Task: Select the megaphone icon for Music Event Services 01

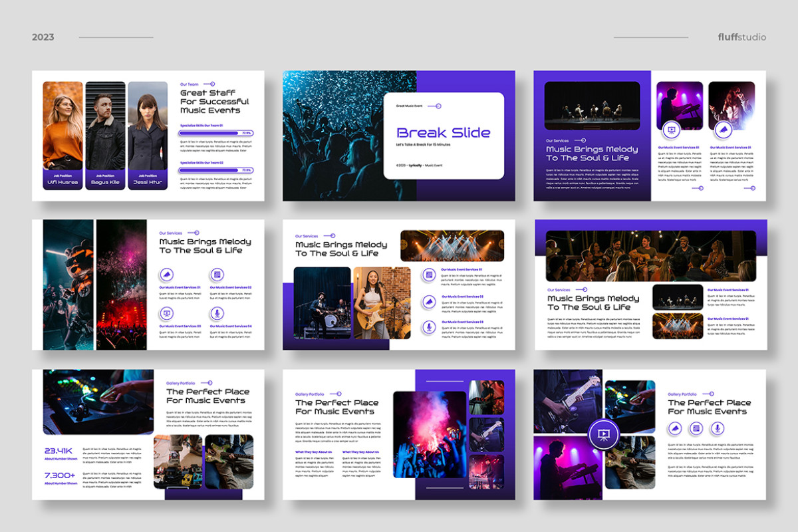Action: point(166,274)
